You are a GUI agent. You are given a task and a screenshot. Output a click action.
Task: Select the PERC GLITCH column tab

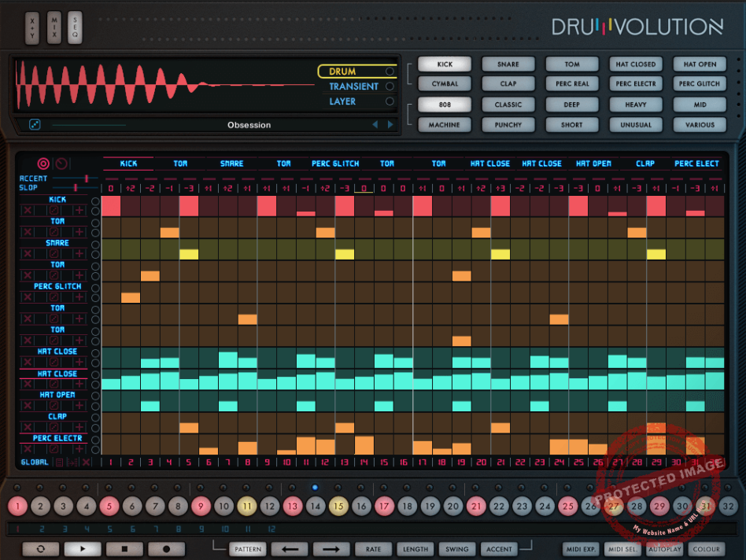click(x=335, y=164)
